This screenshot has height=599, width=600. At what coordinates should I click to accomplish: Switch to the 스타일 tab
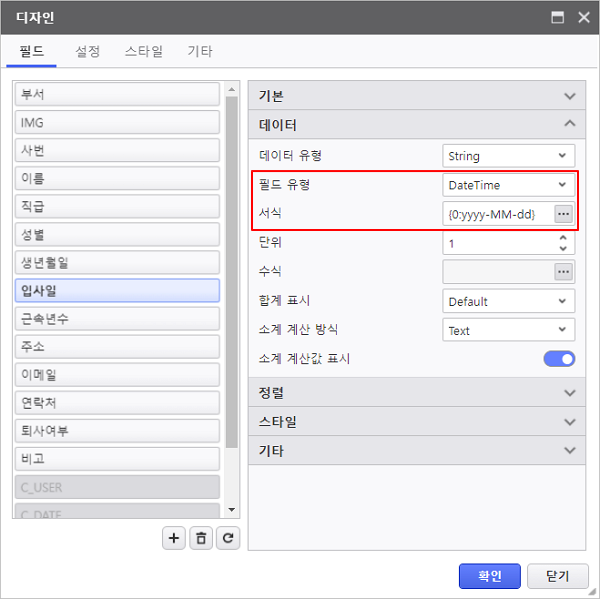coord(144,52)
